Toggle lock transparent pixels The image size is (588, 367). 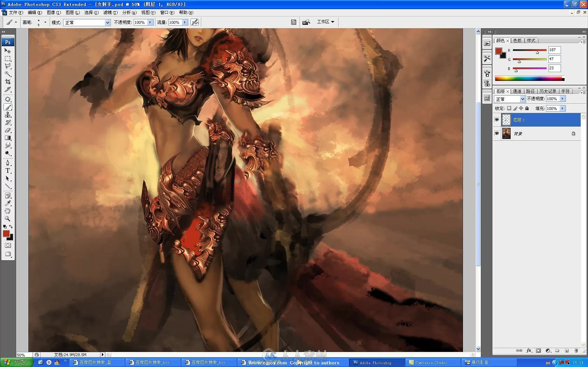point(509,108)
